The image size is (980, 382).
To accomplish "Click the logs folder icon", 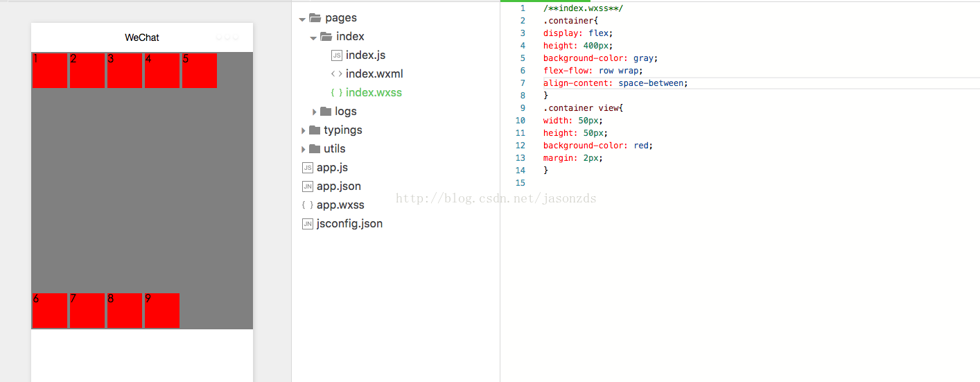I will tap(326, 111).
